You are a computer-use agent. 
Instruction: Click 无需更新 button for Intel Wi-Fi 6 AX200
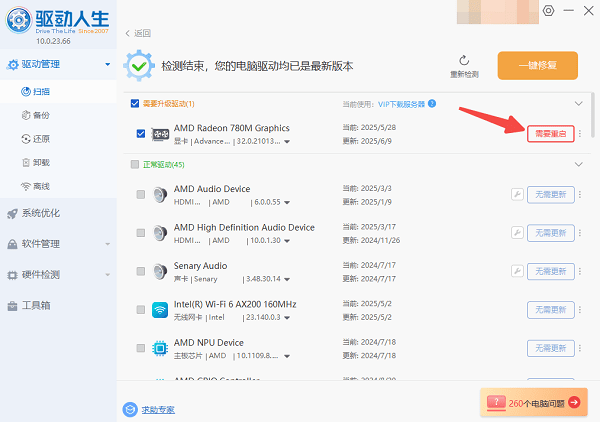[551, 310]
